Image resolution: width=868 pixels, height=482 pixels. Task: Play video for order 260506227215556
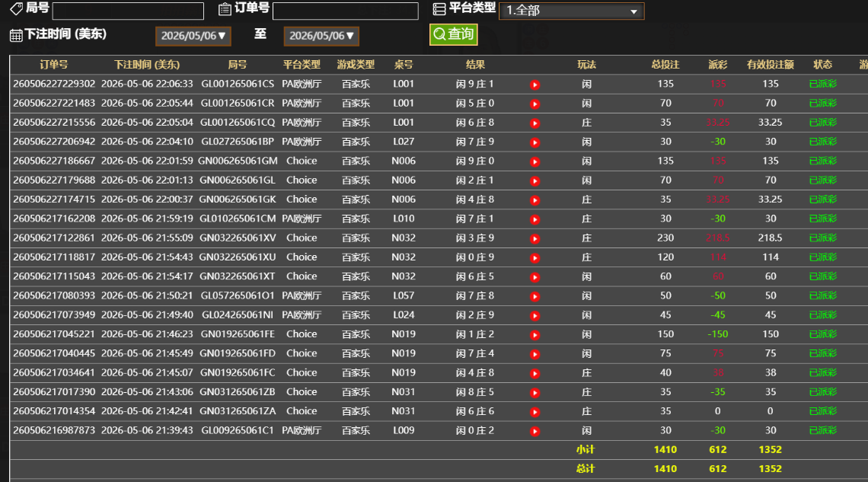click(535, 123)
